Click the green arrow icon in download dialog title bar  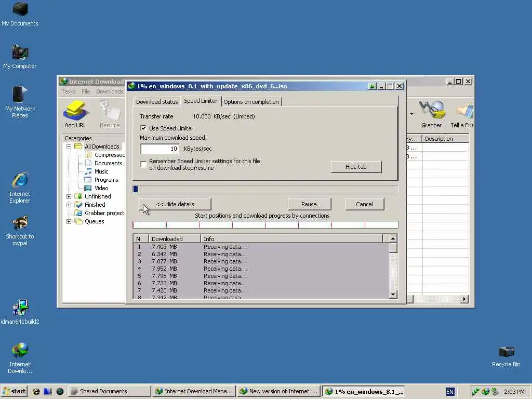pyautogui.click(x=372, y=86)
